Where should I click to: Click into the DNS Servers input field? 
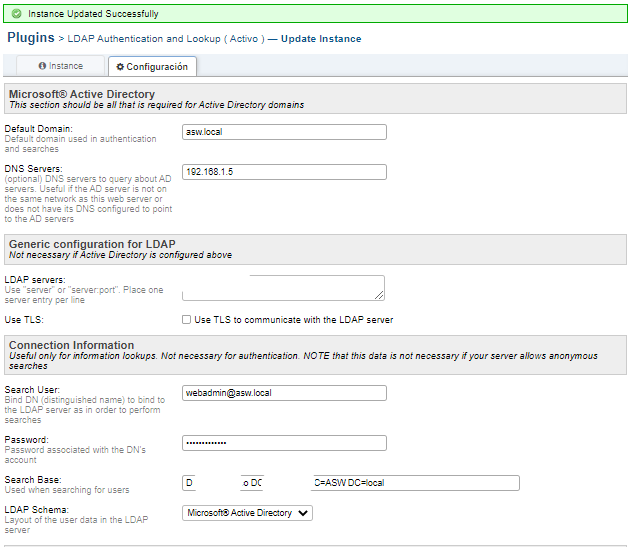tap(284, 172)
